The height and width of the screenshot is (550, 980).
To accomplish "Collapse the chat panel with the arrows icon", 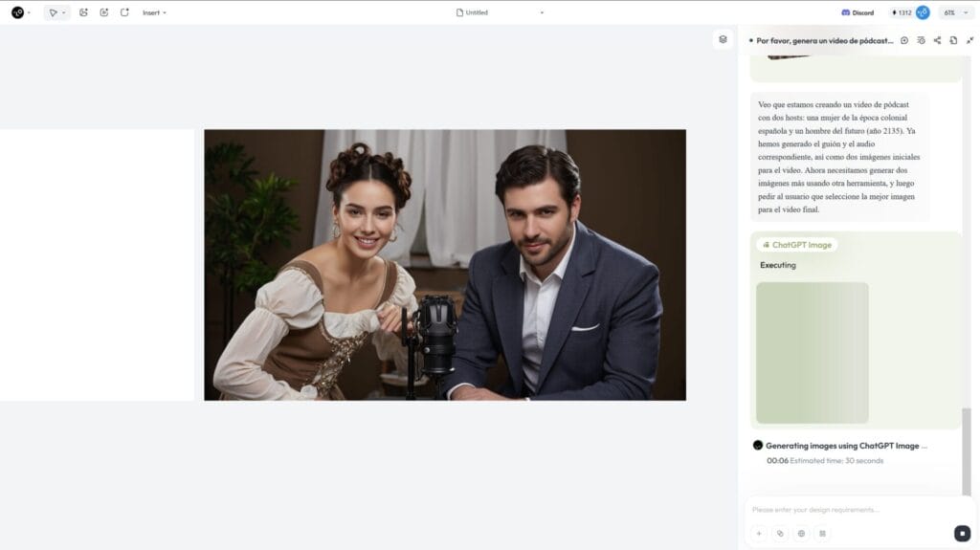I will coord(969,40).
